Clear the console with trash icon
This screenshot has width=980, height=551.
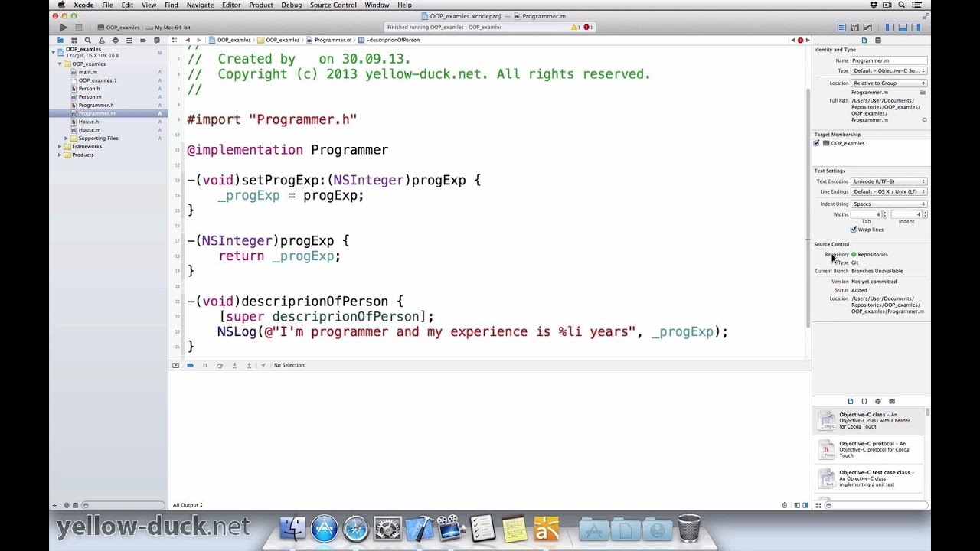click(x=784, y=505)
